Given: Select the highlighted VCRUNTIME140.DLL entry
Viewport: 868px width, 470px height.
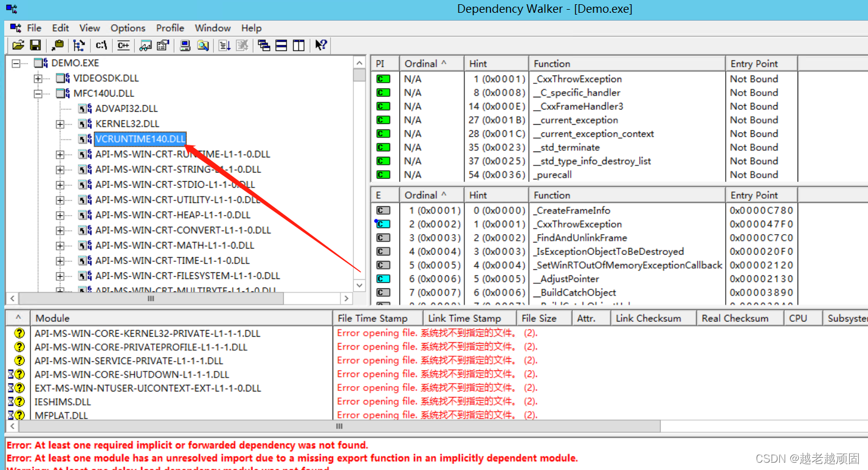Looking at the screenshot, I should [140, 139].
